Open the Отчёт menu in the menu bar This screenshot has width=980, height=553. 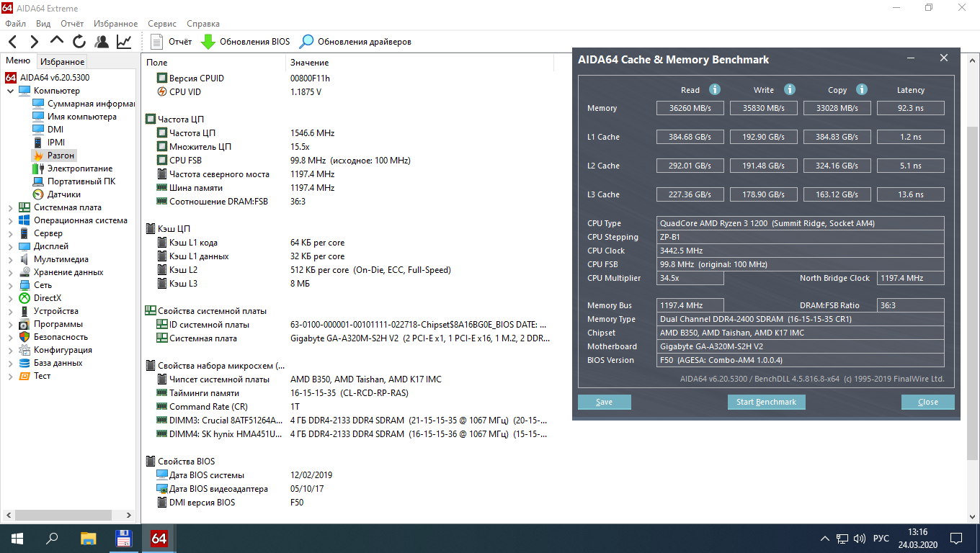click(x=72, y=24)
